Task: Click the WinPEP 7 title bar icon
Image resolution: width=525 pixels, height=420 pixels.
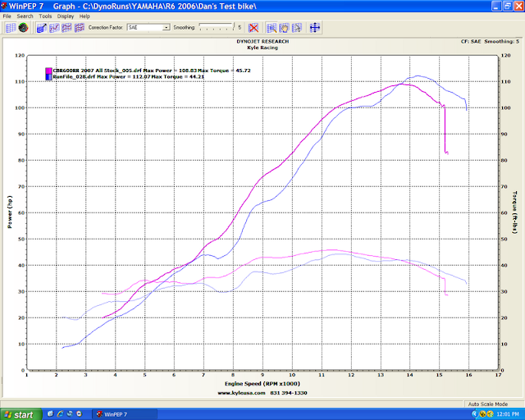Action: pos(4,6)
